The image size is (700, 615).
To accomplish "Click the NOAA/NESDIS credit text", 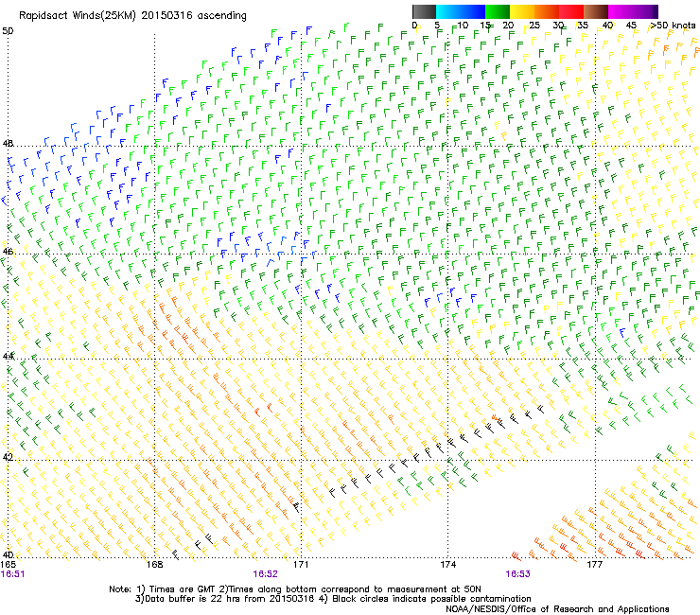I will (x=557, y=609).
